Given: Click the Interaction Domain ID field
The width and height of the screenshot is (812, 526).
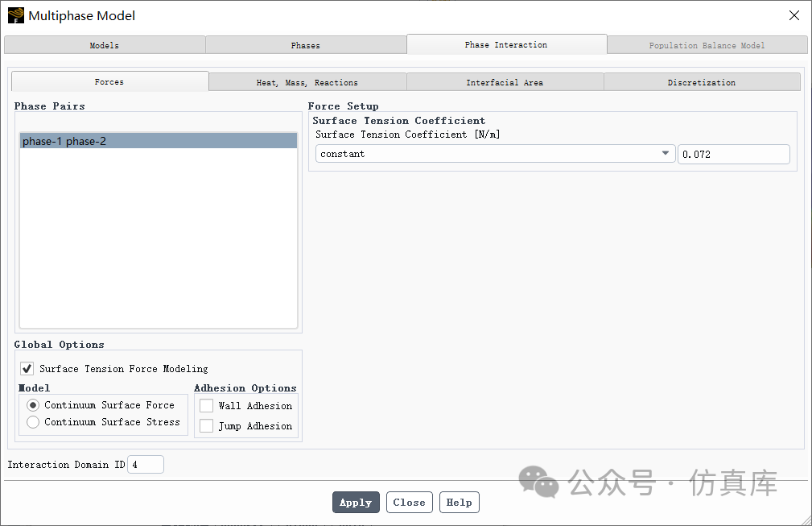Looking at the screenshot, I should click(x=145, y=464).
